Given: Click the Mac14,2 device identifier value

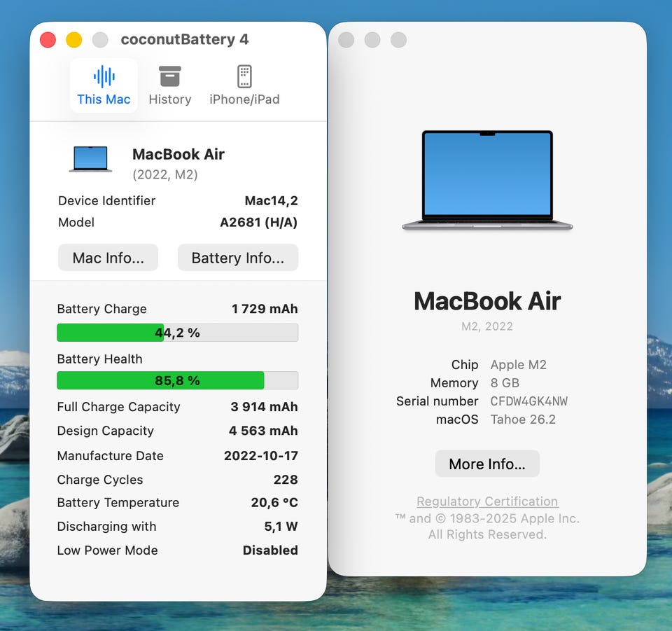Looking at the screenshot, I should pyautogui.click(x=272, y=200).
